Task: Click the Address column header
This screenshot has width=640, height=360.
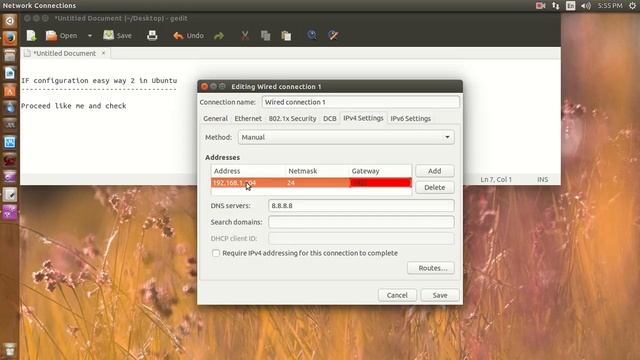Action: click(x=248, y=171)
